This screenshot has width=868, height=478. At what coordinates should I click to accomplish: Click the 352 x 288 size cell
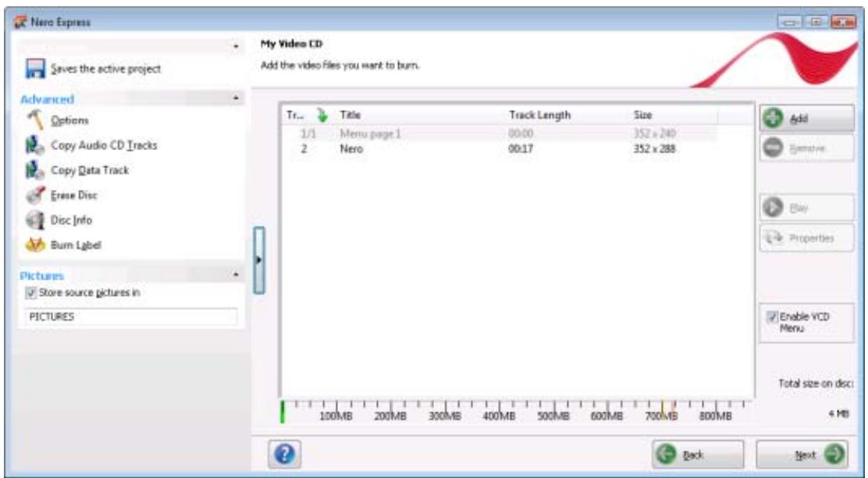654,149
